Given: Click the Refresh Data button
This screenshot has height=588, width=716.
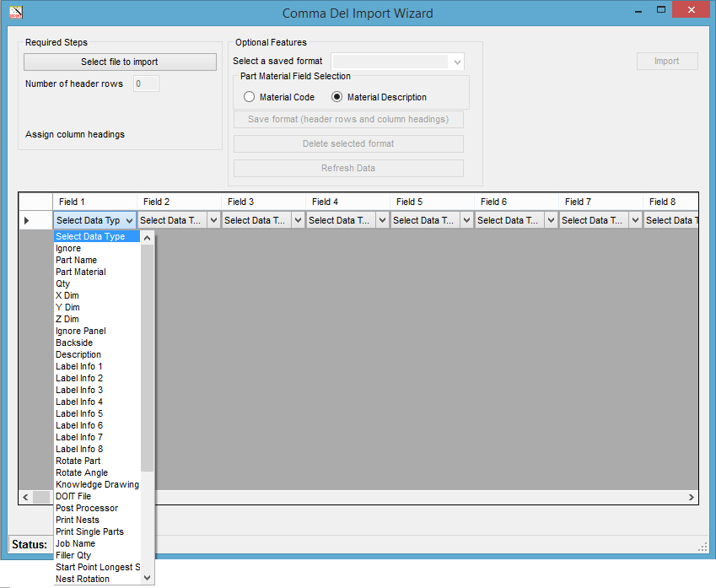Looking at the screenshot, I should [x=347, y=168].
